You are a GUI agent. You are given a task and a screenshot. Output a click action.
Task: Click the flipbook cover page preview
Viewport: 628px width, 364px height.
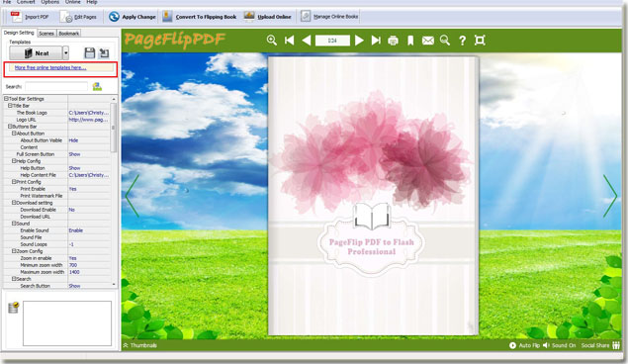(373, 196)
